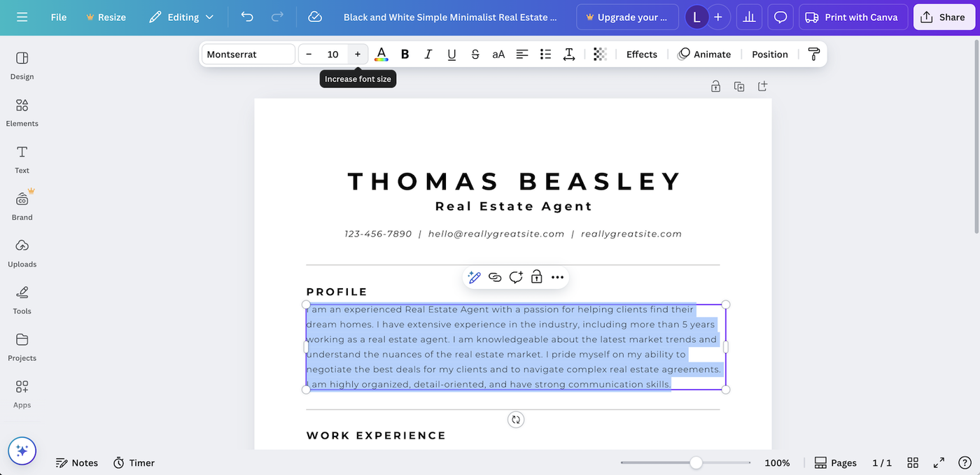Open the Resize menu
The height and width of the screenshot is (475, 980).
(x=106, y=17)
